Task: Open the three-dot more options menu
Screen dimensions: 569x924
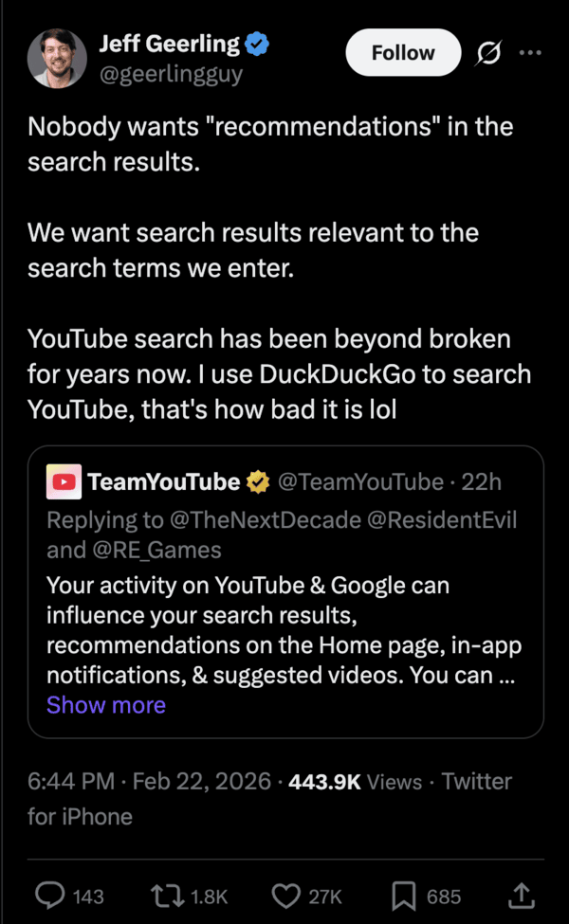Action: click(x=530, y=53)
